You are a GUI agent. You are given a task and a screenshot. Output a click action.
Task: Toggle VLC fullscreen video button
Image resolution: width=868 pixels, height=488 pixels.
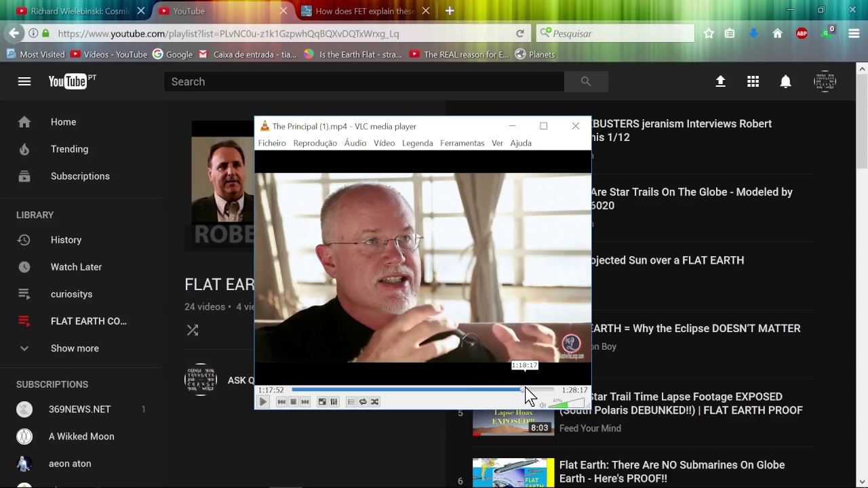322,402
